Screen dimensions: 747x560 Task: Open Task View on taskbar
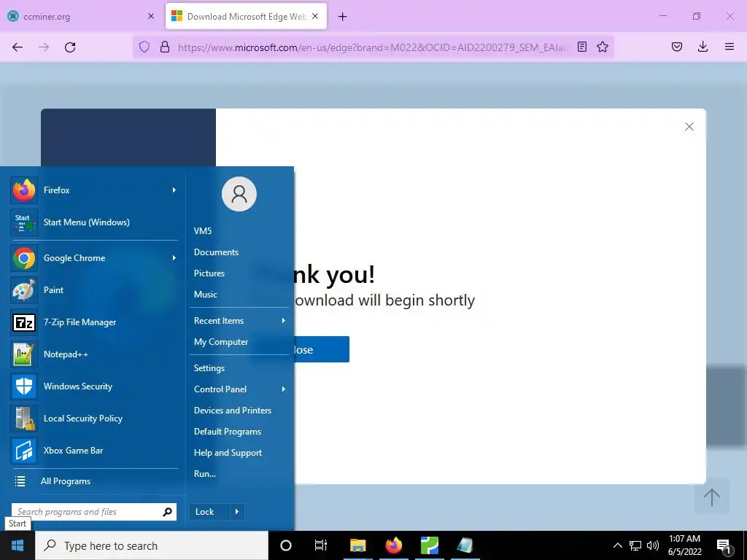(x=321, y=545)
